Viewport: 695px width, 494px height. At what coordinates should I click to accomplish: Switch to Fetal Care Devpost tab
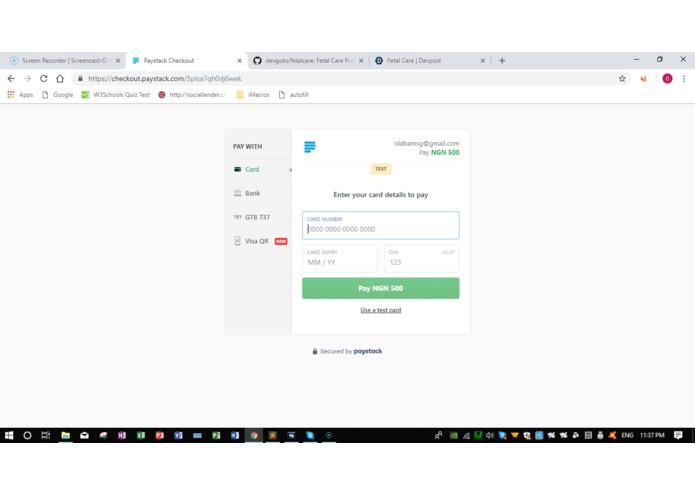(x=429, y=61)
